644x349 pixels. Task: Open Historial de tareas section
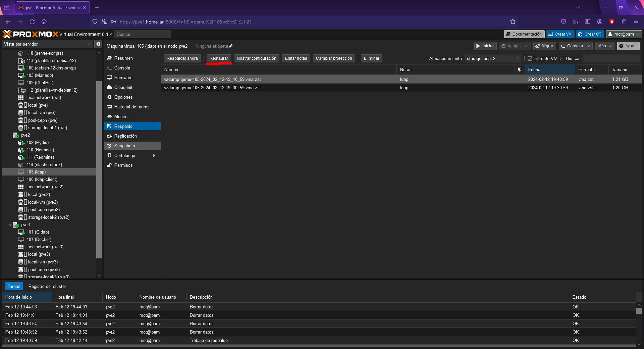click(132, 107)
